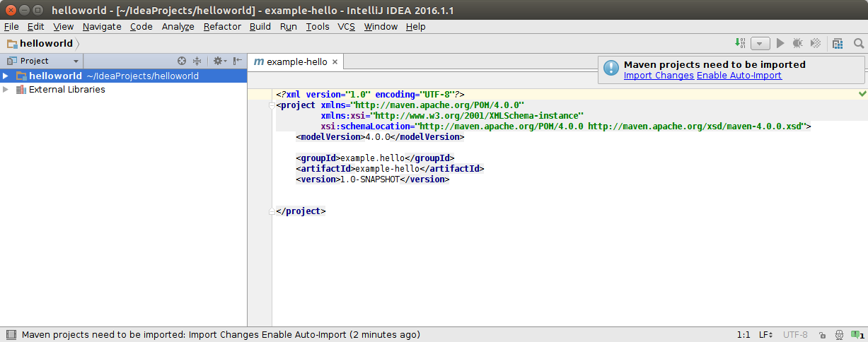Click the xml declaration first line
This screenshot has width=868, height=342.
click(x=370, y=94)
